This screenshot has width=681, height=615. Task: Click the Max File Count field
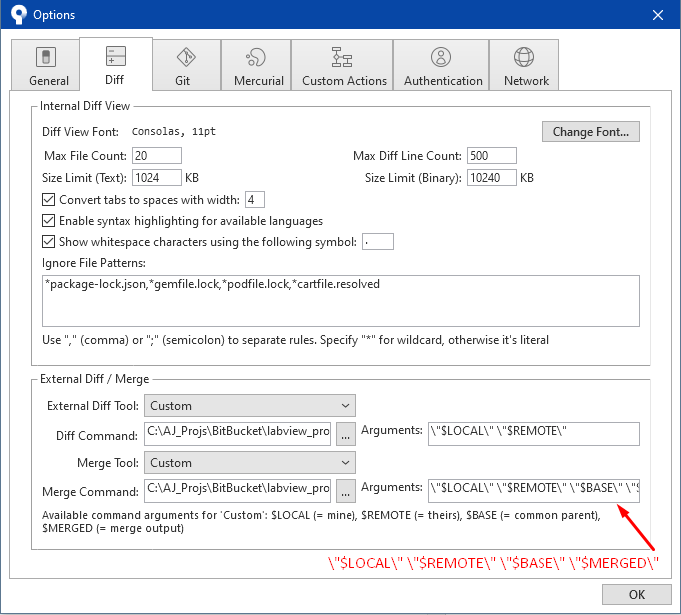(156, 156)
